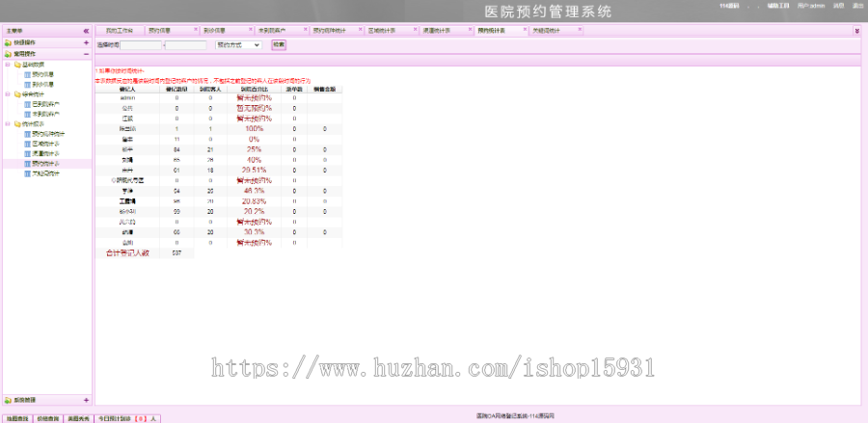The height and width of the screenshot is (423, 868).
Task: Click the 100% percentage cell
Action: pos(254,129)
